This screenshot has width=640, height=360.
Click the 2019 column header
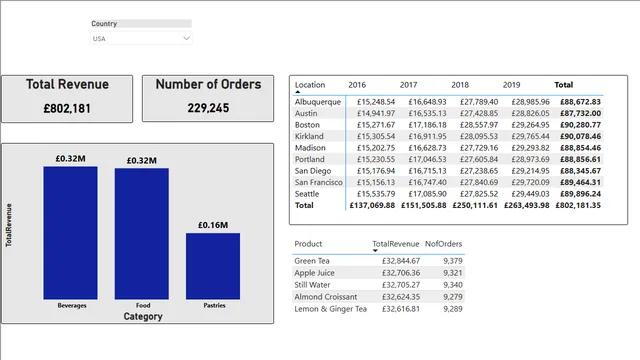511,85
